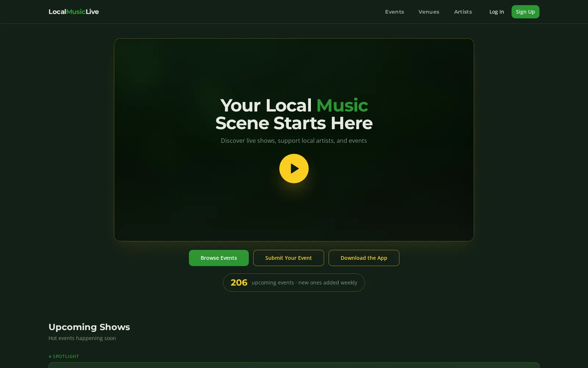This screenshot has height=368, width=588.
Task: Click the 'Discover live shows' tagline text
Action: (x=294, y=141)
